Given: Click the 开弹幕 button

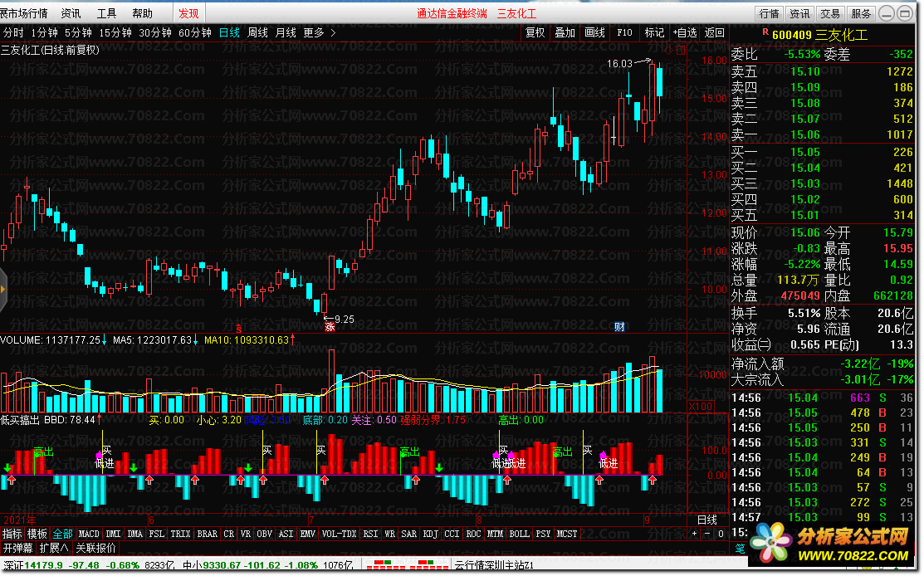Looking at the screenshot, I should point(17,549).
